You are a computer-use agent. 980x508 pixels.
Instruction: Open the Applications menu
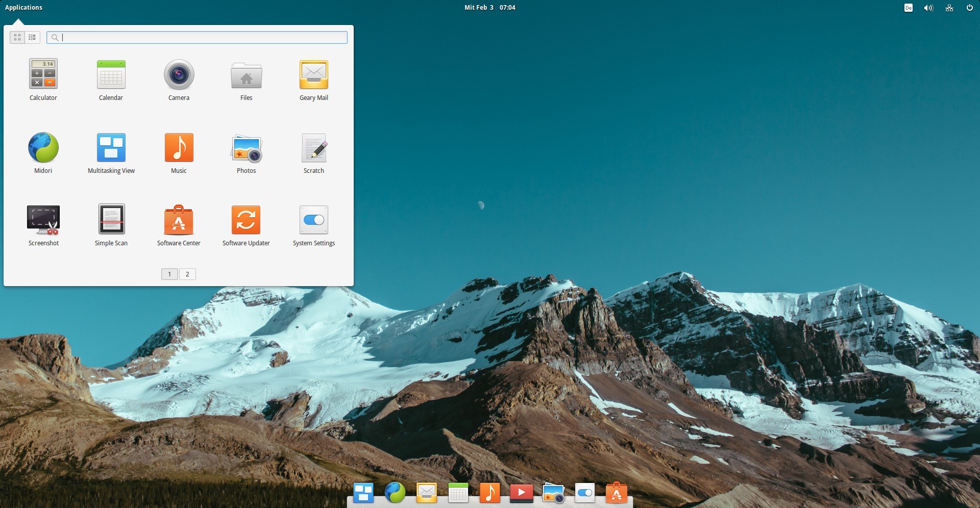click(23, 7)
